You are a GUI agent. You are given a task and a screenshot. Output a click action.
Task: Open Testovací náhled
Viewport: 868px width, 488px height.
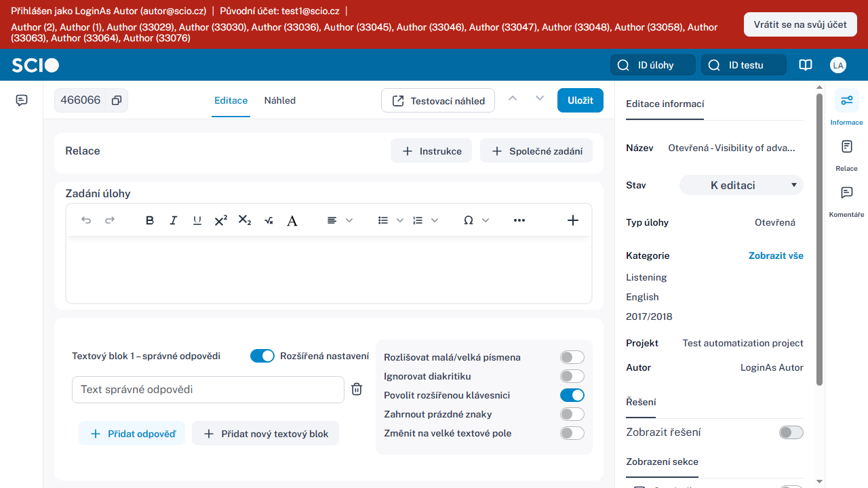pyautogui.click(x=438, y=100)
